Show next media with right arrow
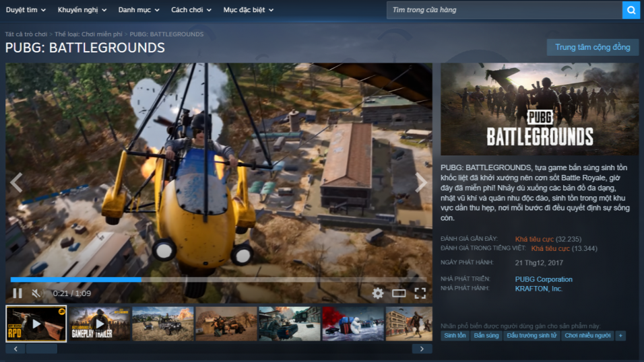The image size is (644, 362). coord(421,183)
